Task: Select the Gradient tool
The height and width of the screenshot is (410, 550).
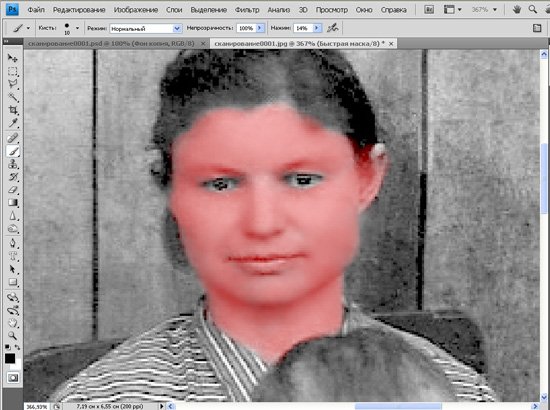Action: [x=13, y=203]
